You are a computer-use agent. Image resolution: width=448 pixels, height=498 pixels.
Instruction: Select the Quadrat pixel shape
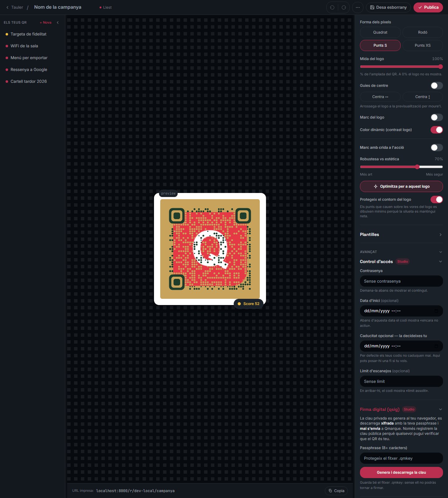[x=380, y=32]
